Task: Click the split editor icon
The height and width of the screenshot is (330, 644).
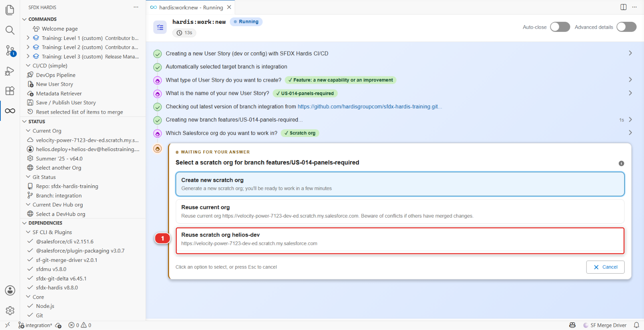Action: (623, 7)
